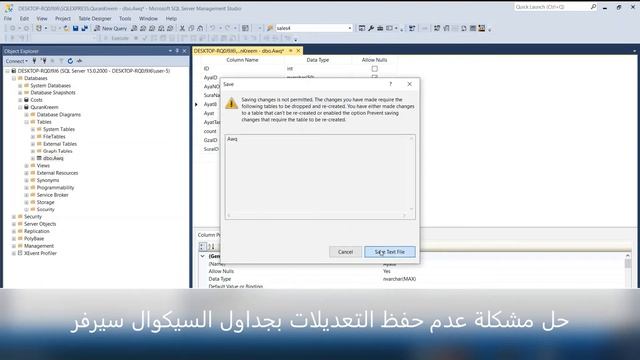The height and width of the screenshot is (360, 640).
Task: Toggle the Allow Nulls checkbox for ID
Action: coord(374,69)
